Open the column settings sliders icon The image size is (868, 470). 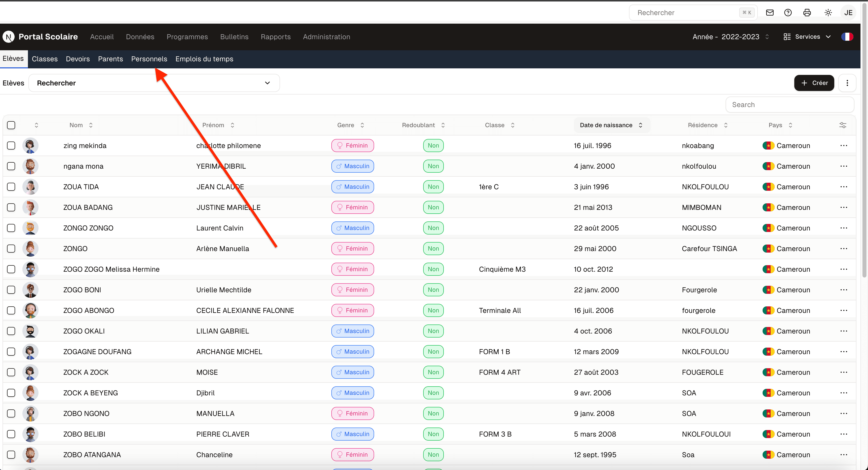point(842,125)
